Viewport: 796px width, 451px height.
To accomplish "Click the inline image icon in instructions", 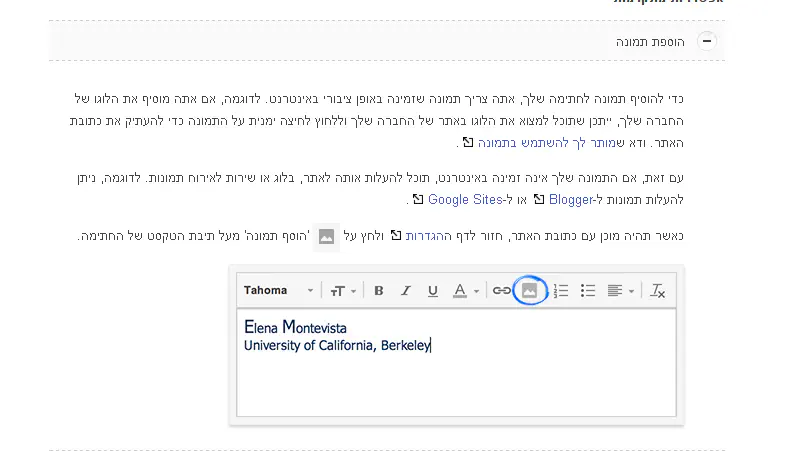I will [326, 237].
